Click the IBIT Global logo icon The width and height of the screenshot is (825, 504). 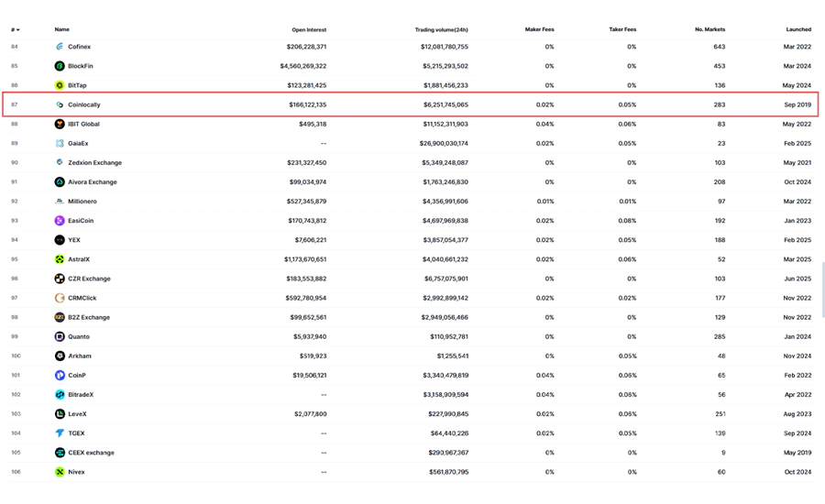60,124
